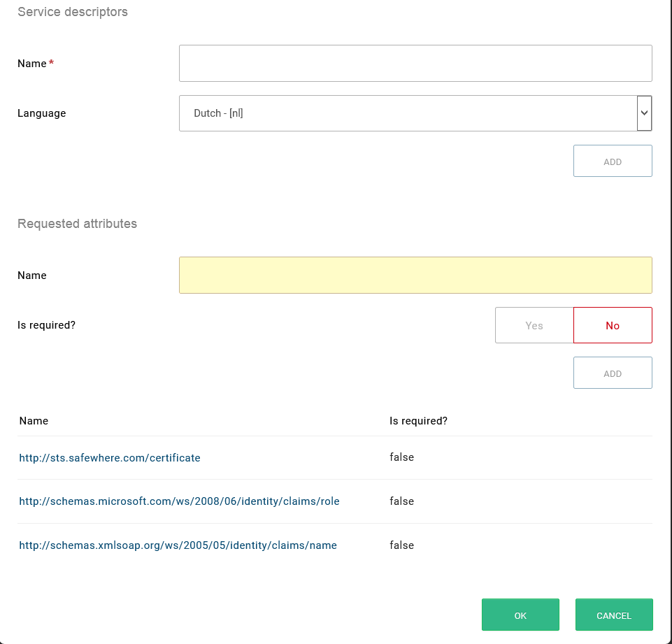Click the red required asterisk next to Name
The height and width of the screenshot is (644, 672).
(x=52, y=62)
